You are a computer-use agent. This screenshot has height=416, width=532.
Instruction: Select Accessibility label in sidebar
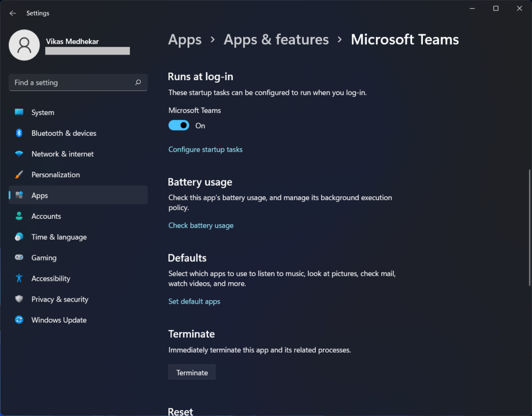51,279
